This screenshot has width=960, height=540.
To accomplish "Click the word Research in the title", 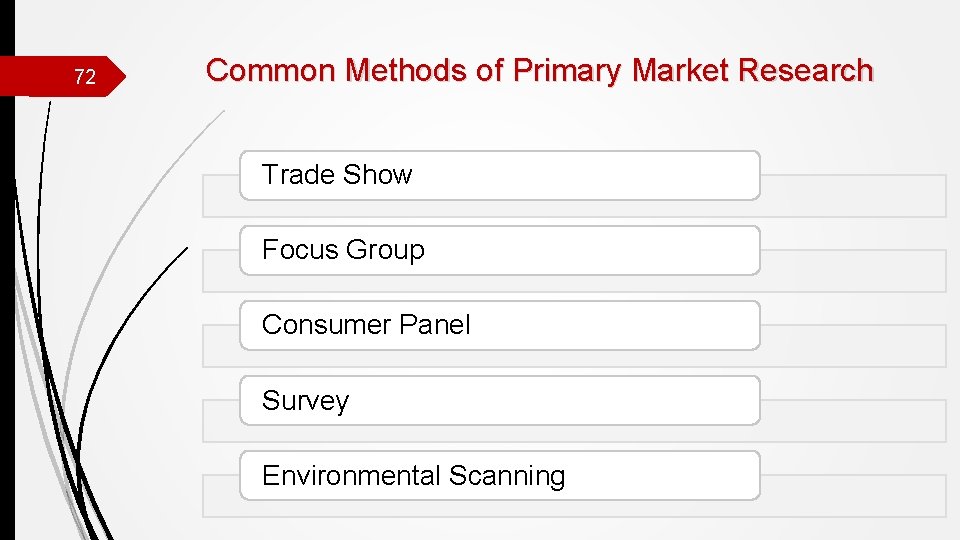I will click(x=805, y=70).
